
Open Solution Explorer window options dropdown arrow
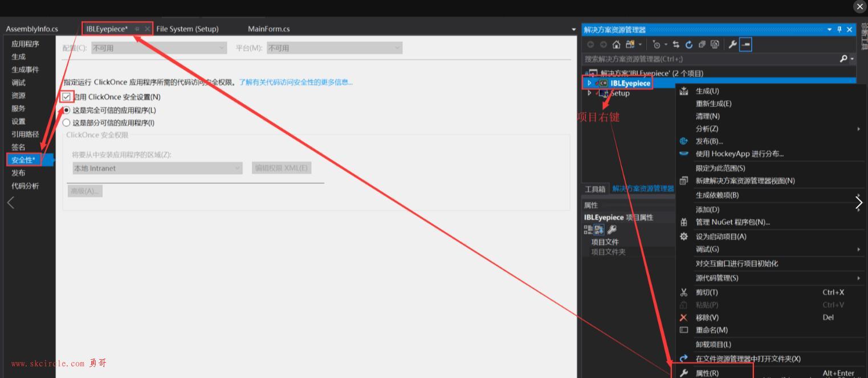point(830,30)
